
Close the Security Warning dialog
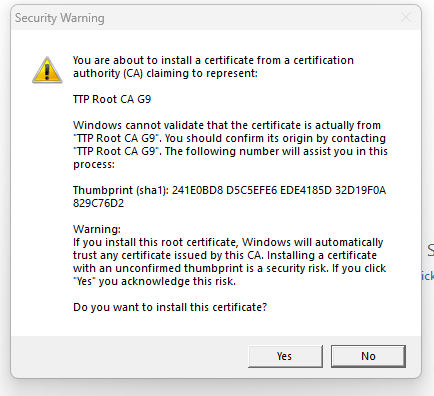406,17
